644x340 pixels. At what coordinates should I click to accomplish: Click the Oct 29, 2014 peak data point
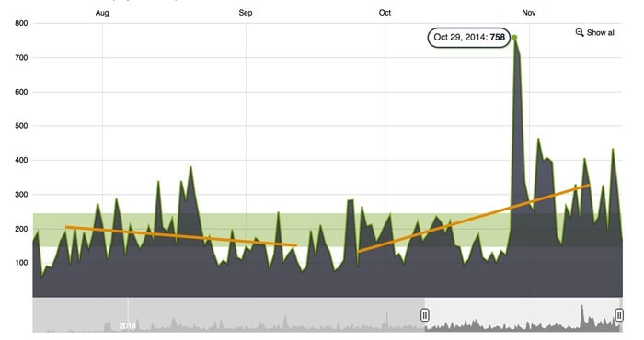514,38
